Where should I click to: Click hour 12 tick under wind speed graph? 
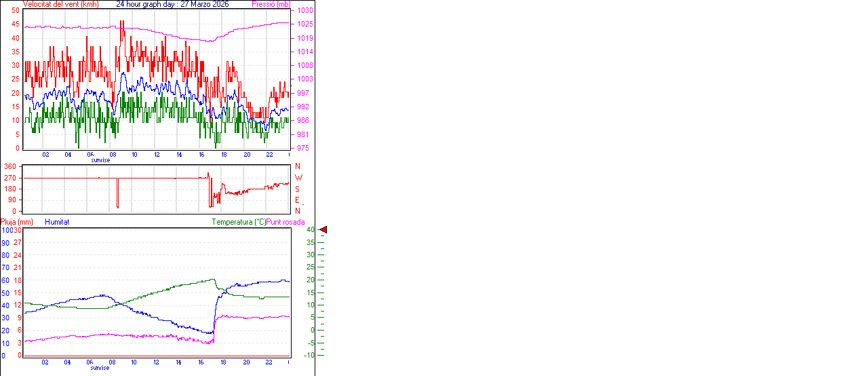point(157,155)
